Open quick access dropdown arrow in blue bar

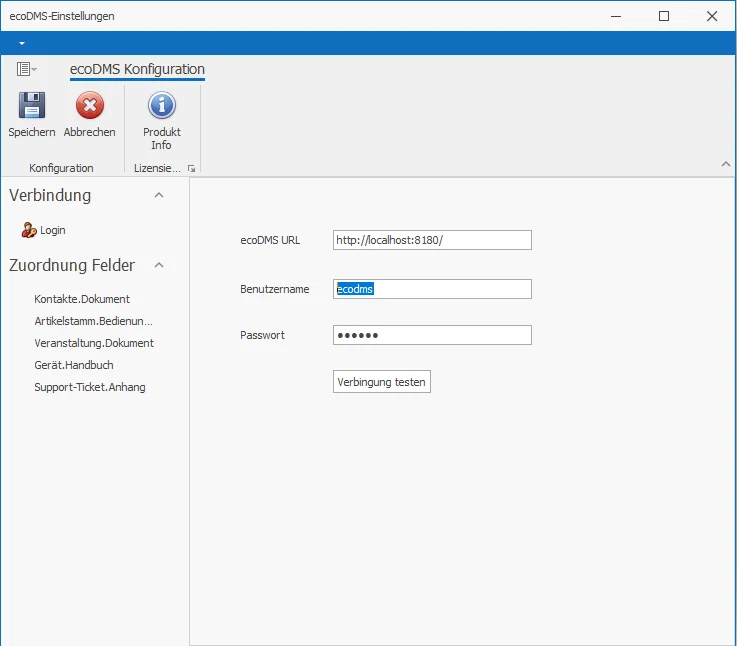tap(22, 43)
